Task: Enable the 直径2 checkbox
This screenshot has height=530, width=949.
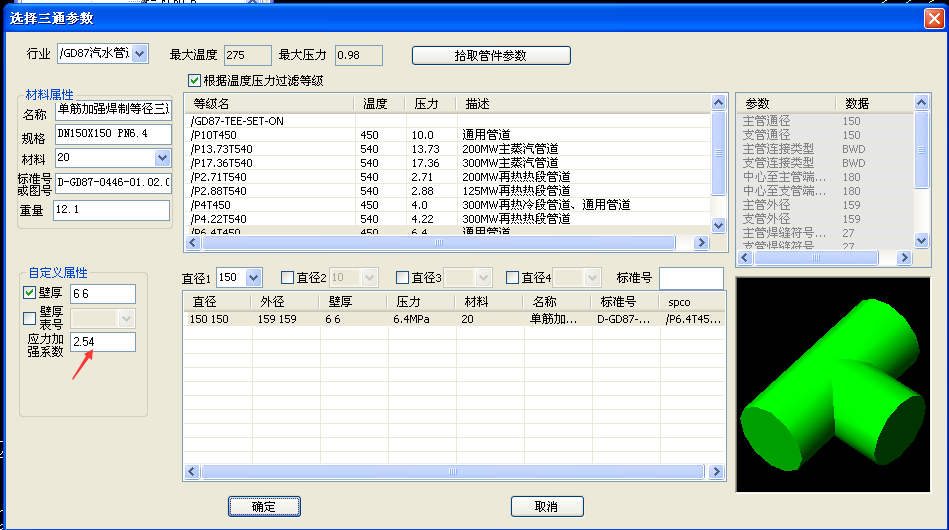Action: (x=288, y=277)
